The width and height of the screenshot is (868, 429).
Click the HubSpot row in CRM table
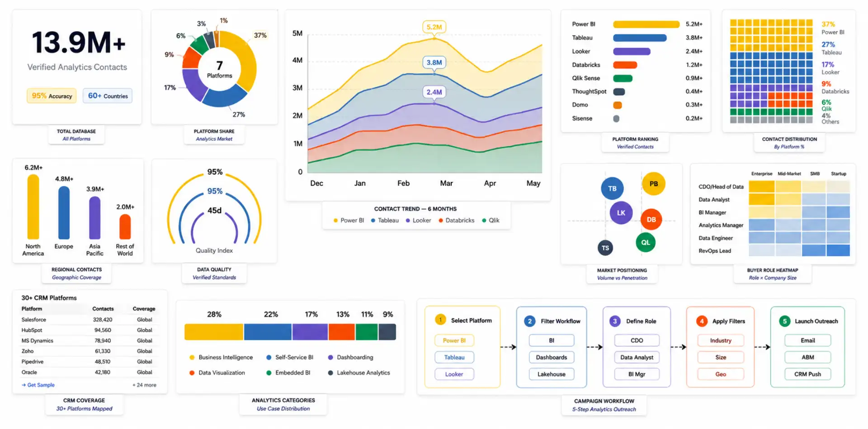tap(88, 330)
